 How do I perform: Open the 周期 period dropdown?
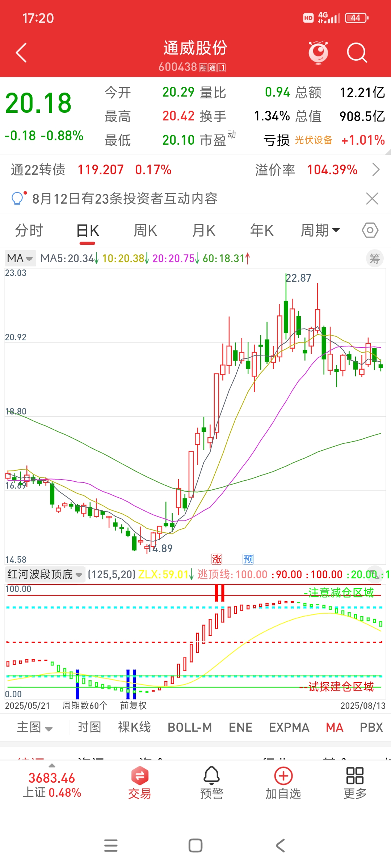click(x=320, y=230)
